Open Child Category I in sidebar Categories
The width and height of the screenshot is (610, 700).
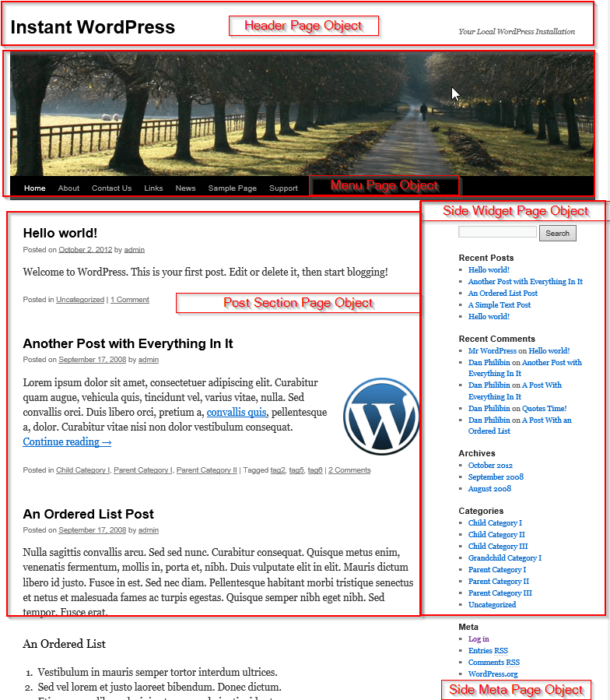pos(495,522)
